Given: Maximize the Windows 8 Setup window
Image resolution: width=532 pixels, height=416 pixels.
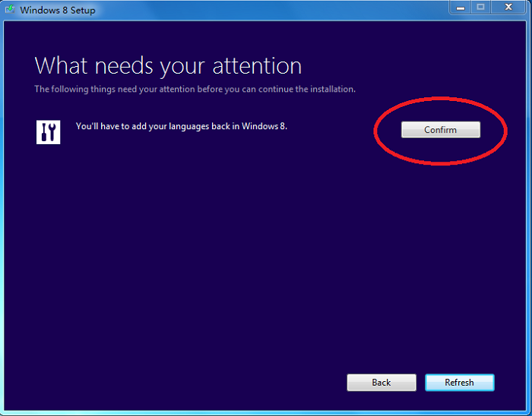Looking at the screenshot, I should (480, 8).
